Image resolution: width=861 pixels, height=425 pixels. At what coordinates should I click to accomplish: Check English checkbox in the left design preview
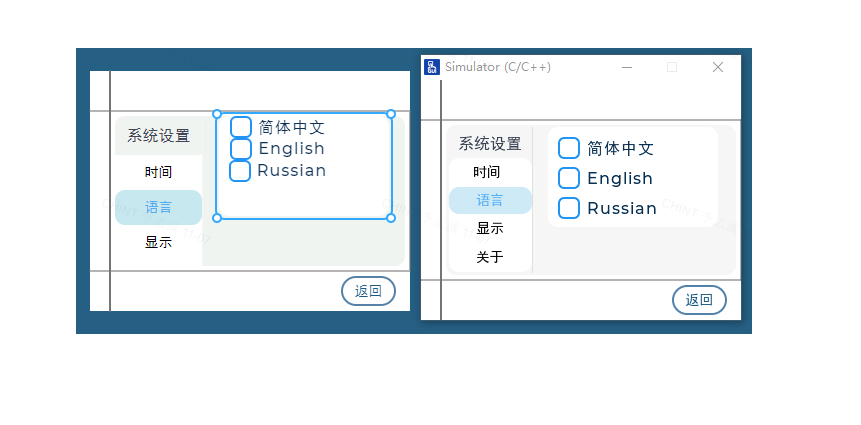tap(241, 149)
